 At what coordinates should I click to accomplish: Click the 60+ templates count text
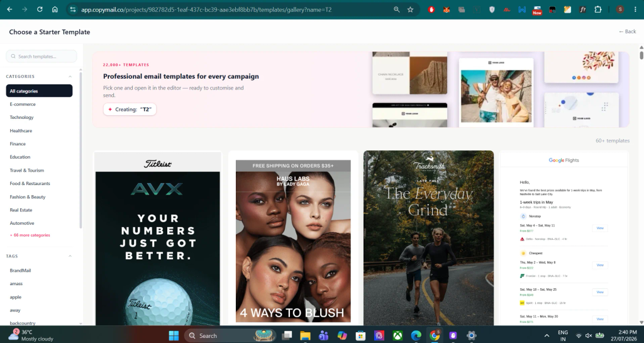pyautogui.click(x=613, y=140)
